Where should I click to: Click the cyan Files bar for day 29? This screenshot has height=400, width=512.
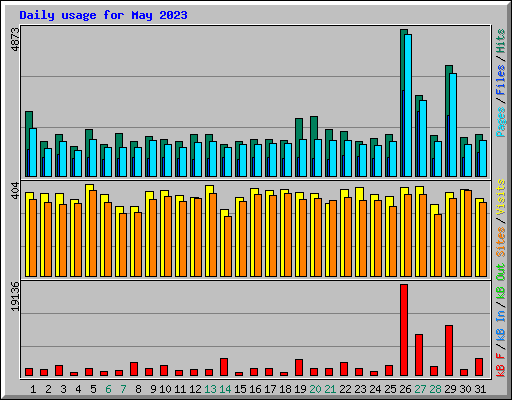pos(453,125)
